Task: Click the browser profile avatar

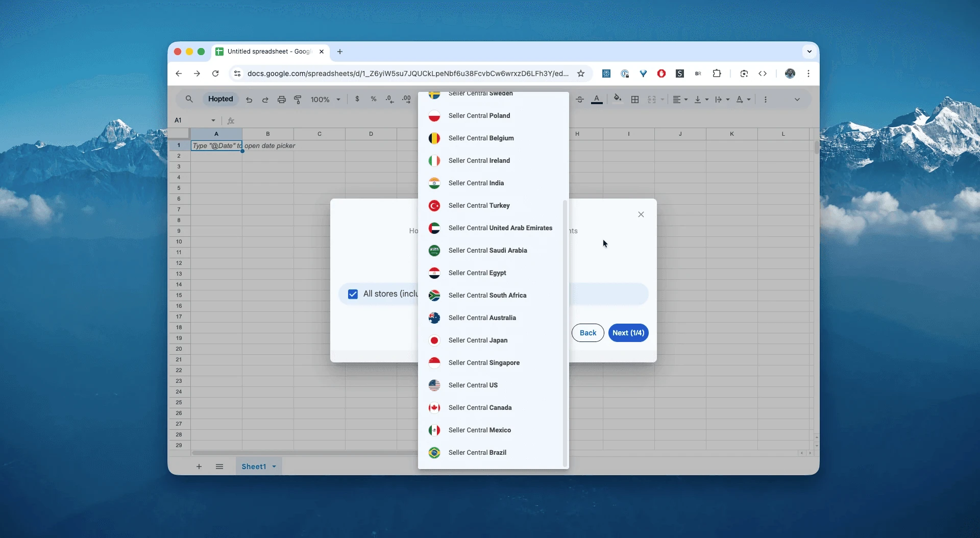Action: 790,74
